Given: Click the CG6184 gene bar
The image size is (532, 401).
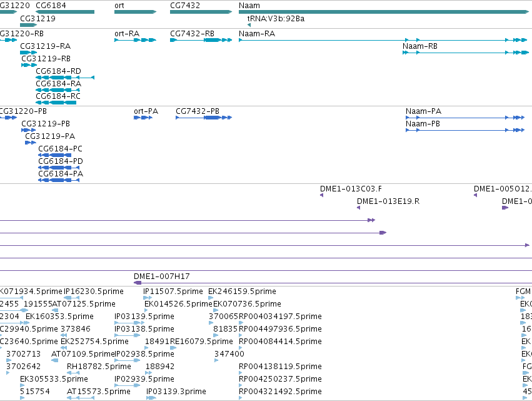Looking at the screenshot, I should pos(65,12).
